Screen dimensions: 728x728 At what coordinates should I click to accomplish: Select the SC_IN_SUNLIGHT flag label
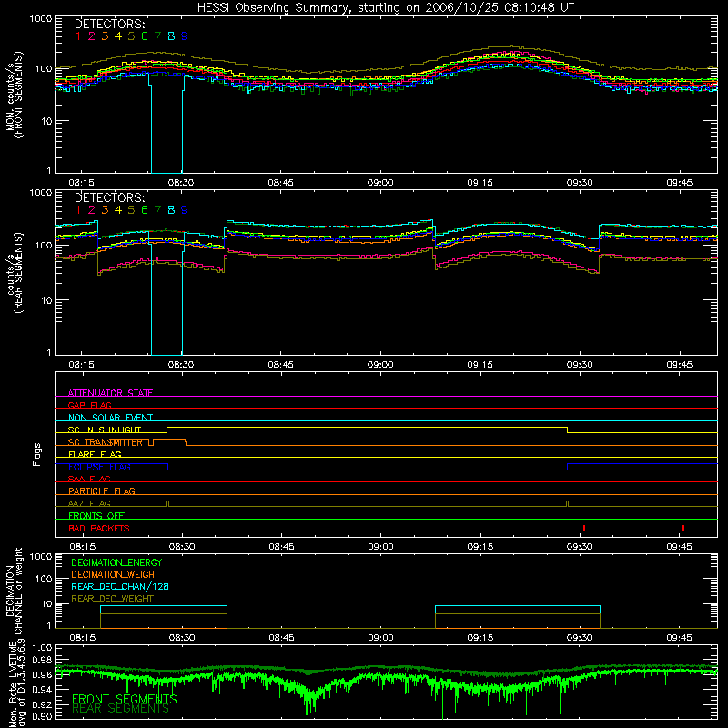click(x=105, y=430)
